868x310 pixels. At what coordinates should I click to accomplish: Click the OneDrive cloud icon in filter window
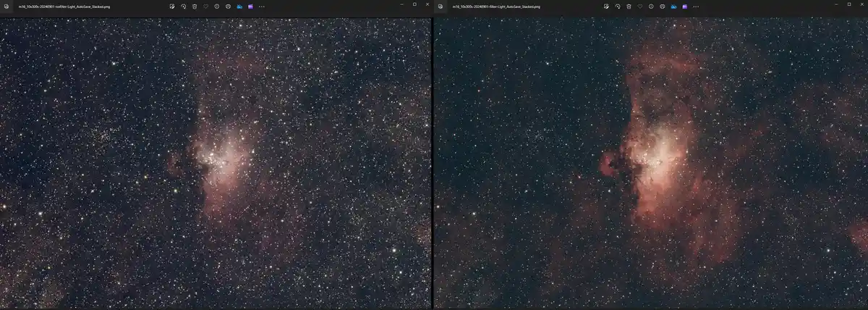673,7
